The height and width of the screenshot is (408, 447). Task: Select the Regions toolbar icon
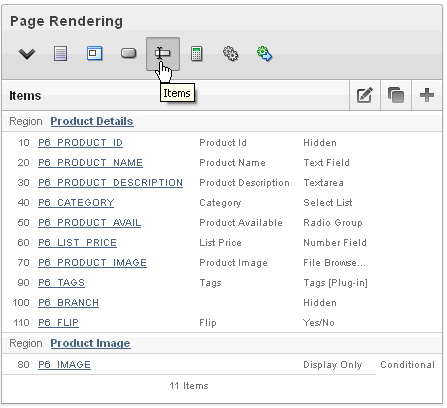(95, 54)
